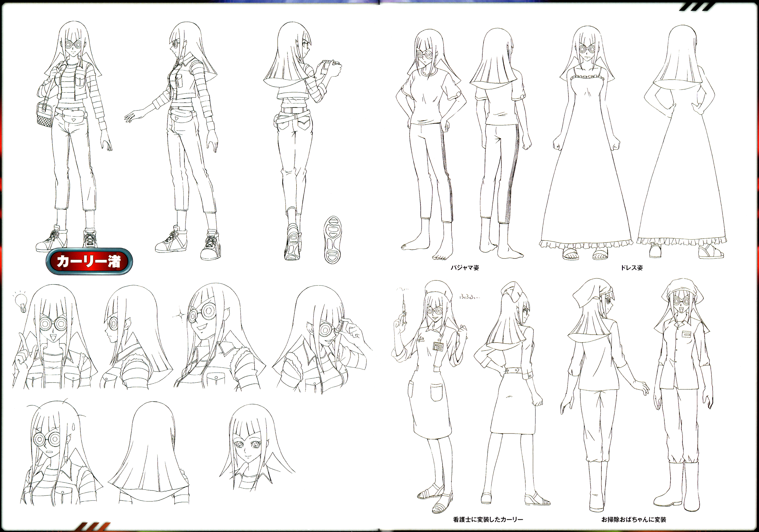Click the 看護士に変装したカーリー caption
759x532 pixels.
point(488,519)
